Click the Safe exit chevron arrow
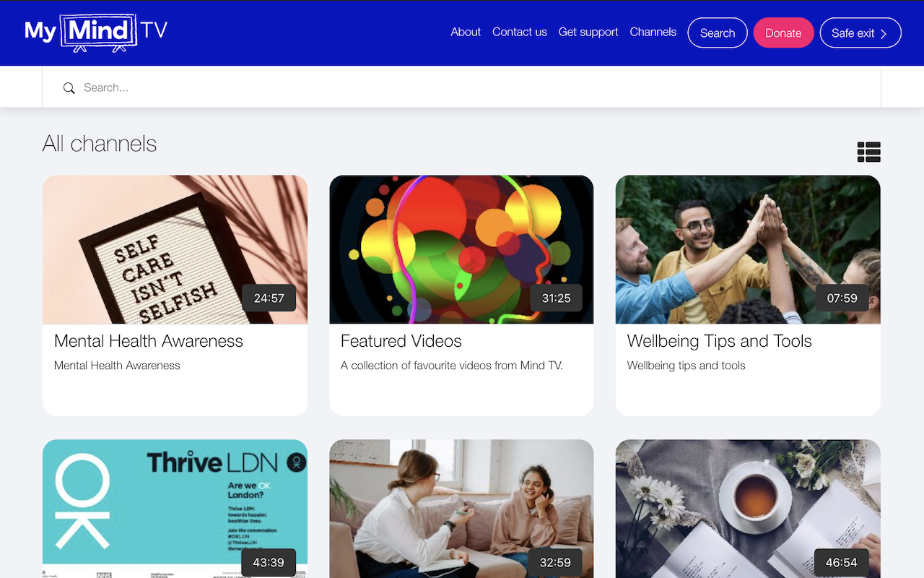The image size is (924, 578). (884, 34)
